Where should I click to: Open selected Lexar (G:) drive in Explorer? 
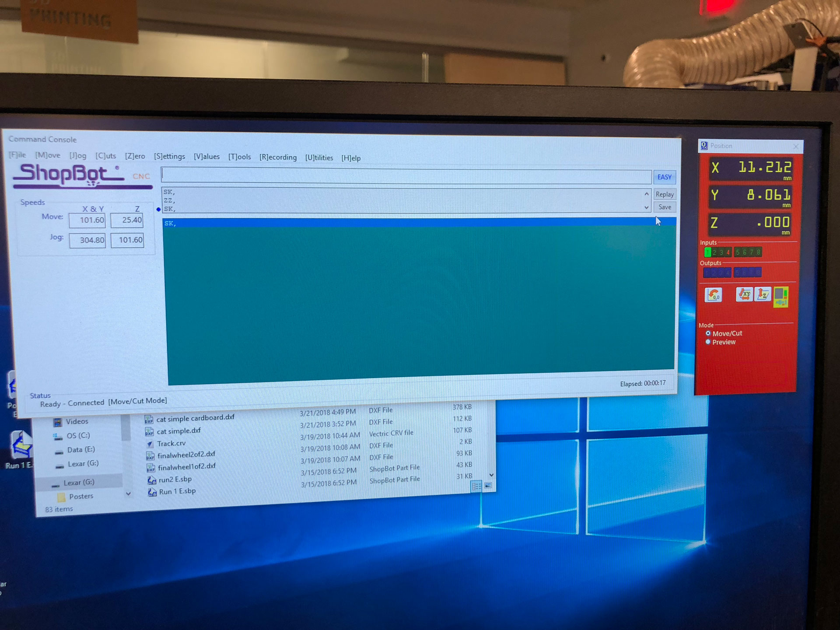pos(79,483)
